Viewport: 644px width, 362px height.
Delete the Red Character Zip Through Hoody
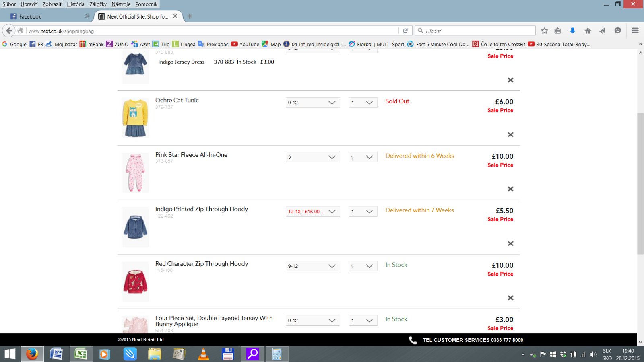[x=510, y=298]
